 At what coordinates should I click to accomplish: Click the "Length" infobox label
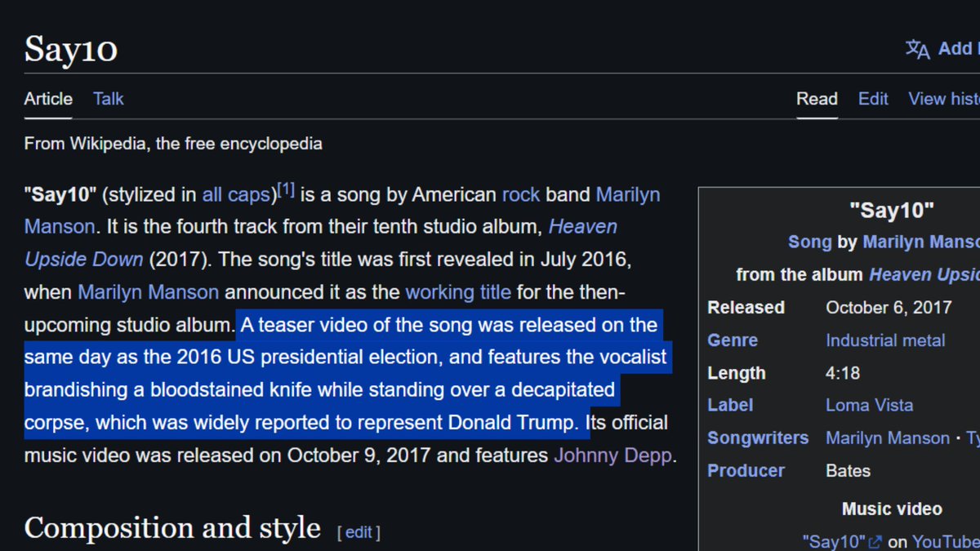(737, 373)
